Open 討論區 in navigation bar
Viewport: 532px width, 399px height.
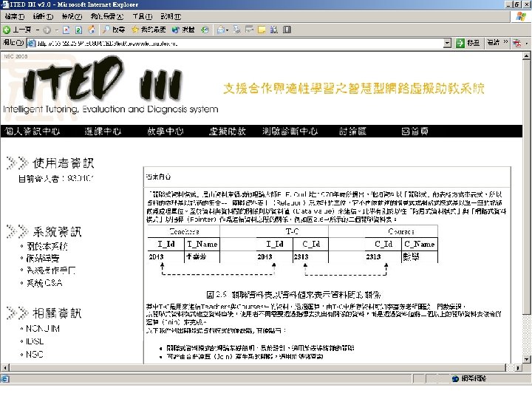(x=352, y=132)
